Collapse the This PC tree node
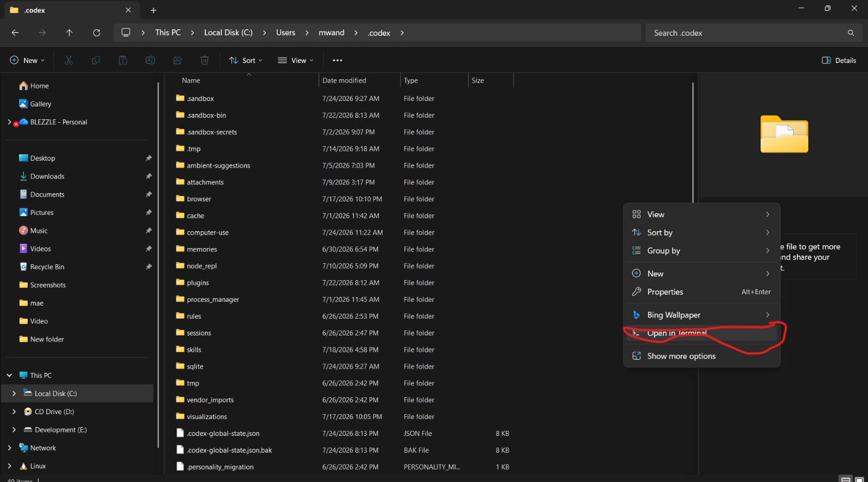868x482 pixels. (x=9, y=375)
